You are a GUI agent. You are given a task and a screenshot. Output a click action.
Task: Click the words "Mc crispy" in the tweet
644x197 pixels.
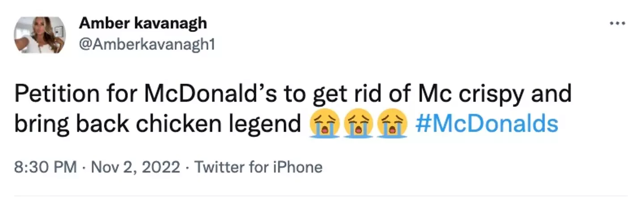pos(451,94)
